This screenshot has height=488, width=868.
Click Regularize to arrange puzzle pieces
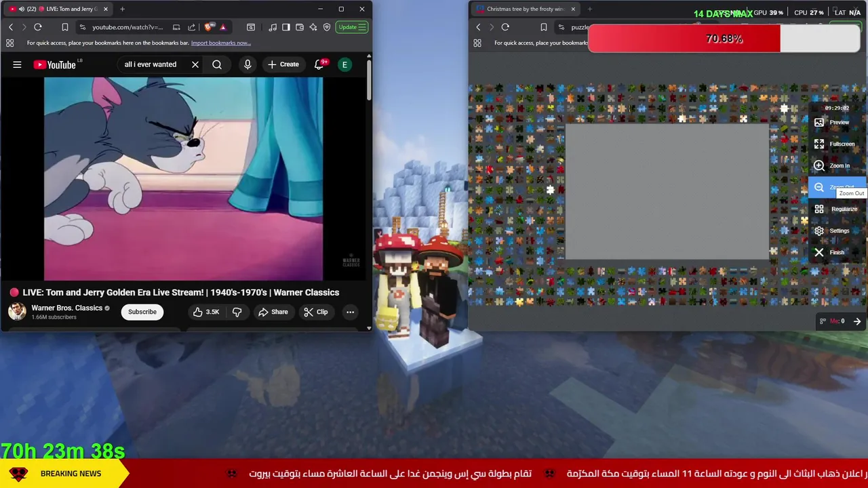point(837,209)
